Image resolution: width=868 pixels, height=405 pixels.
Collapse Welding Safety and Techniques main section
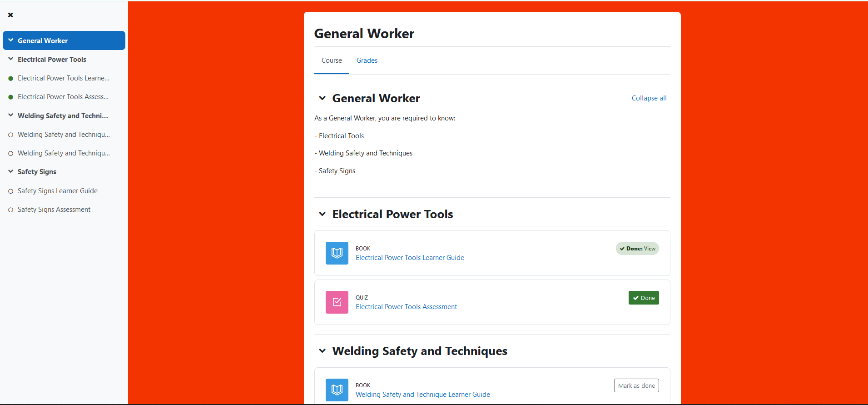[x=322, y=351]
